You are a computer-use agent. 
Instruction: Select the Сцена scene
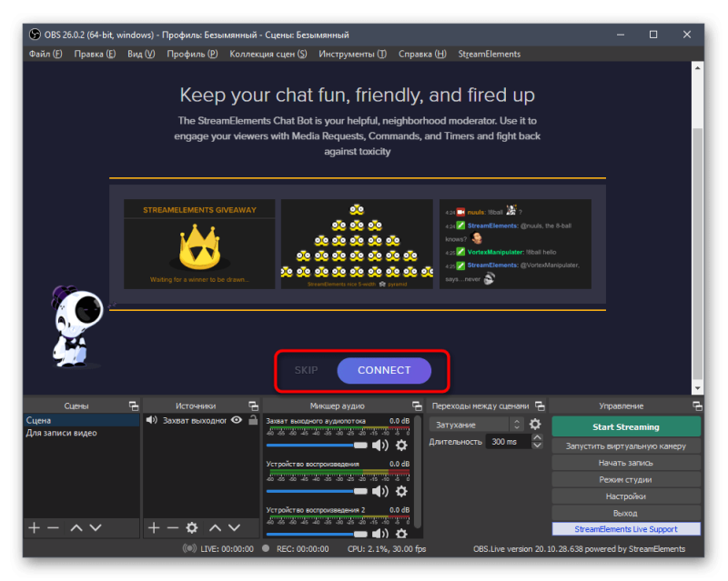(x=81, y=420)
